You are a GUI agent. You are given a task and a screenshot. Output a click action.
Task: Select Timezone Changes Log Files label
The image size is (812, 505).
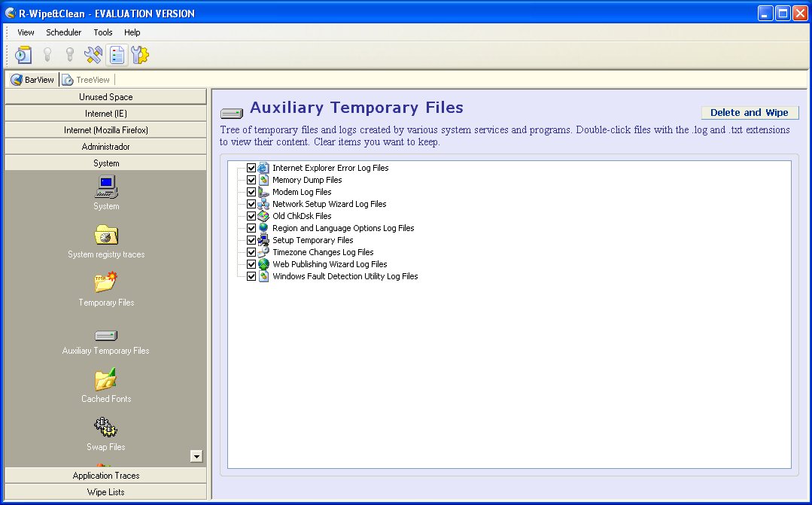click(x=323, y=252)
